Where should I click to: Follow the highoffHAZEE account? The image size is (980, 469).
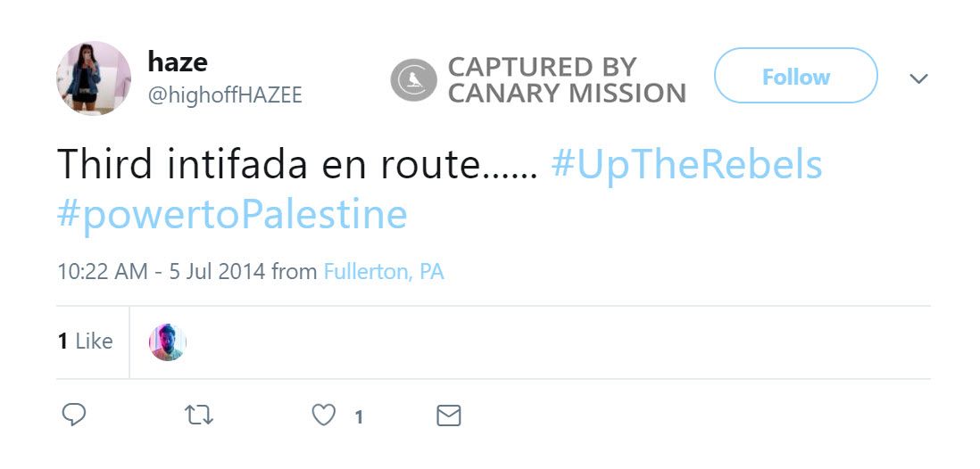[795, 77]
